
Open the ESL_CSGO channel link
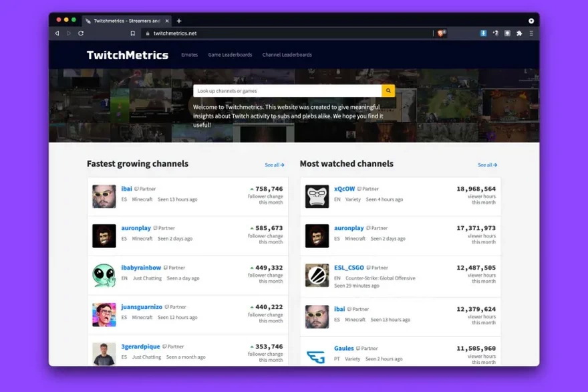(x=349, y=268)
